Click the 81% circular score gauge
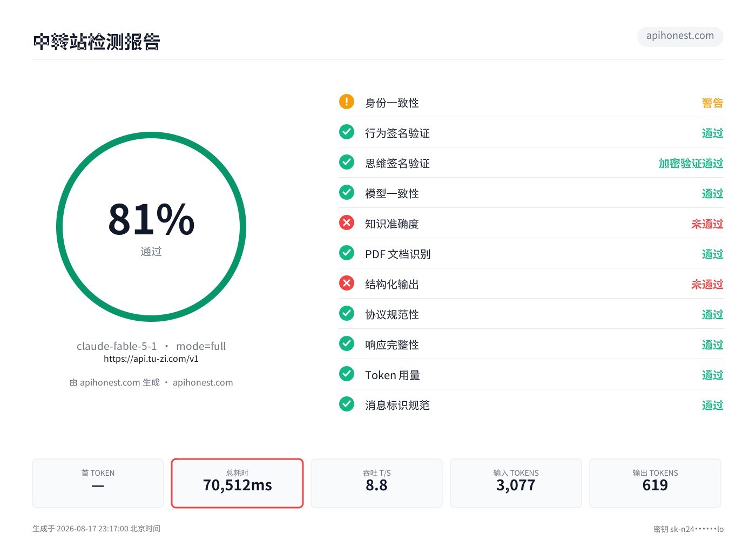Viewport: 756px width, 540px height. tap(151, 227)
